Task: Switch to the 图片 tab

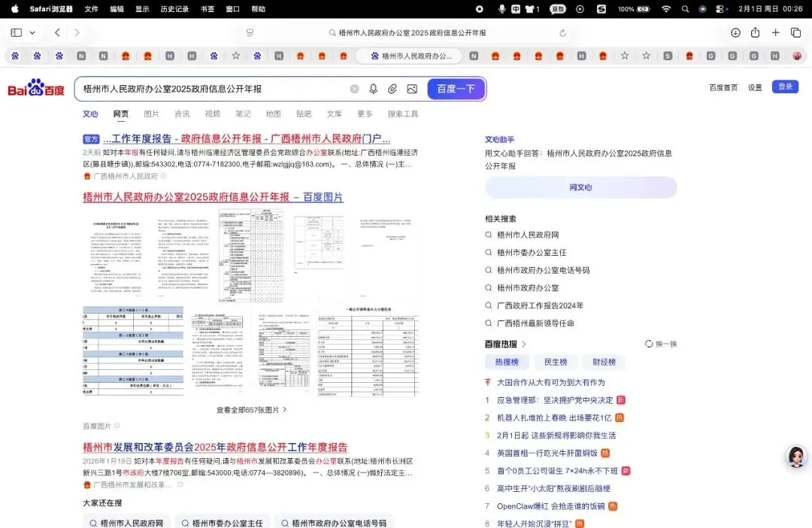Action: [151, 114]
